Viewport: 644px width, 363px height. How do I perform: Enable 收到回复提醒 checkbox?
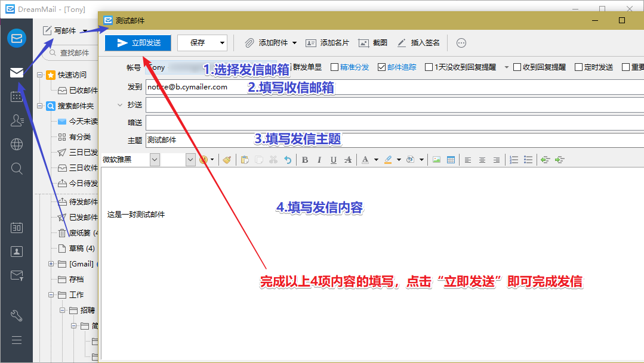click(x=517, y=67)
